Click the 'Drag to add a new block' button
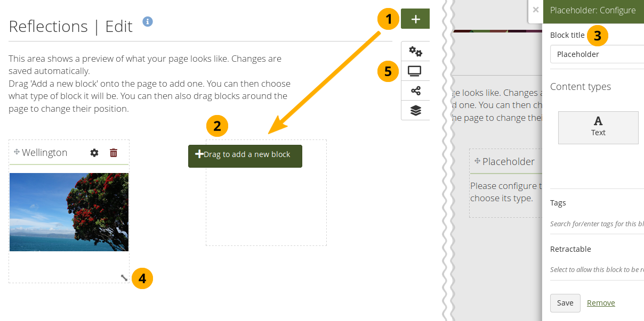The image size is (644, 321). [x=245, y=155]
